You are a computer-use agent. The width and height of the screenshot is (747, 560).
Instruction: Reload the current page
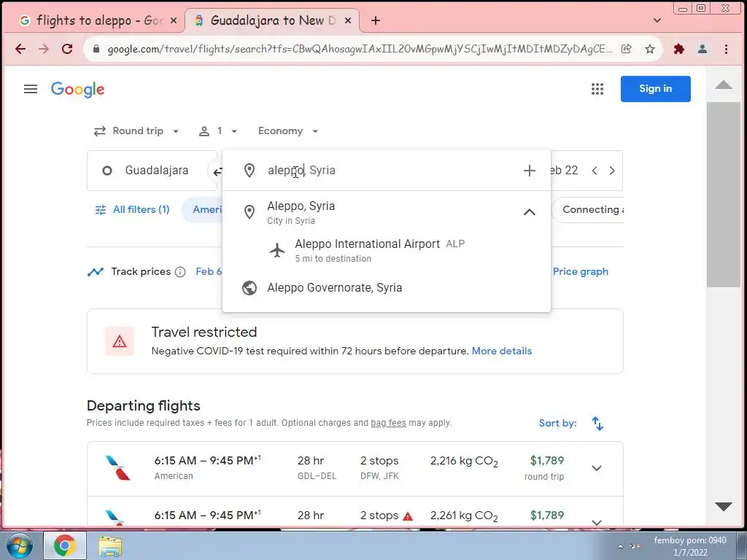coord(67,49)
